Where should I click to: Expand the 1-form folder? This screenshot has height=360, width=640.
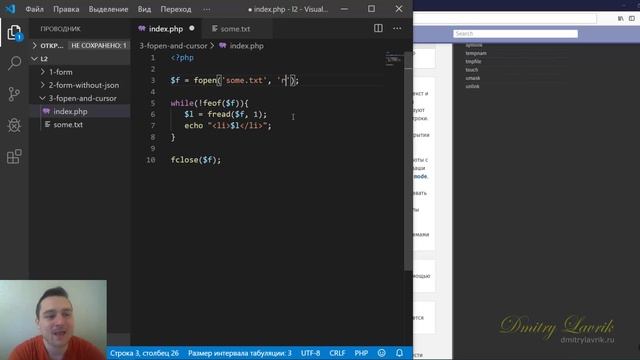coord(60,72)
